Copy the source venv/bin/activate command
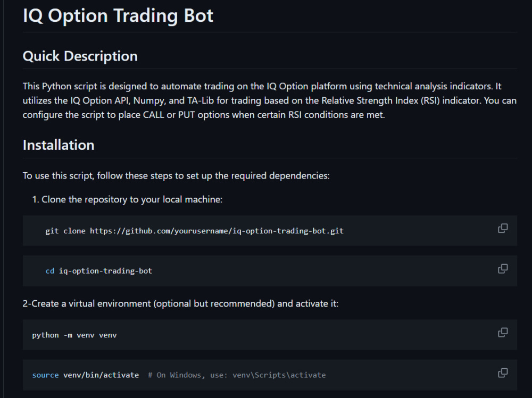 pos(502,373)
